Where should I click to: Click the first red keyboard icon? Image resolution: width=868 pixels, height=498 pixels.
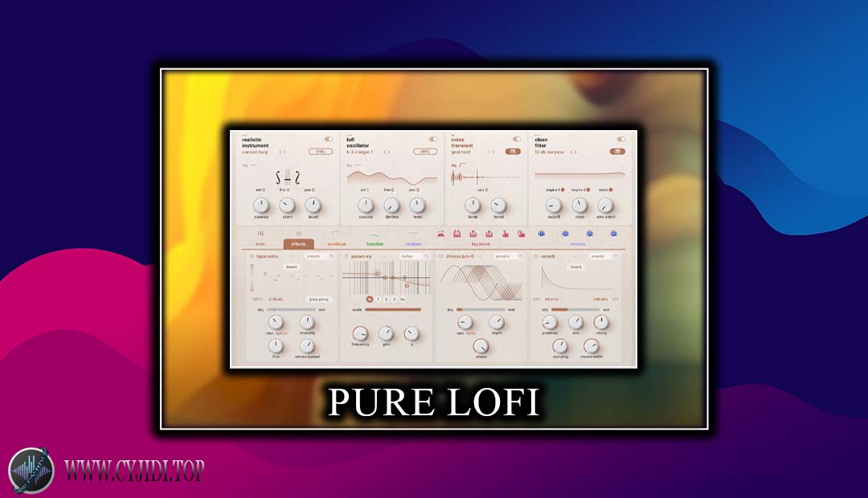(440, 234)
